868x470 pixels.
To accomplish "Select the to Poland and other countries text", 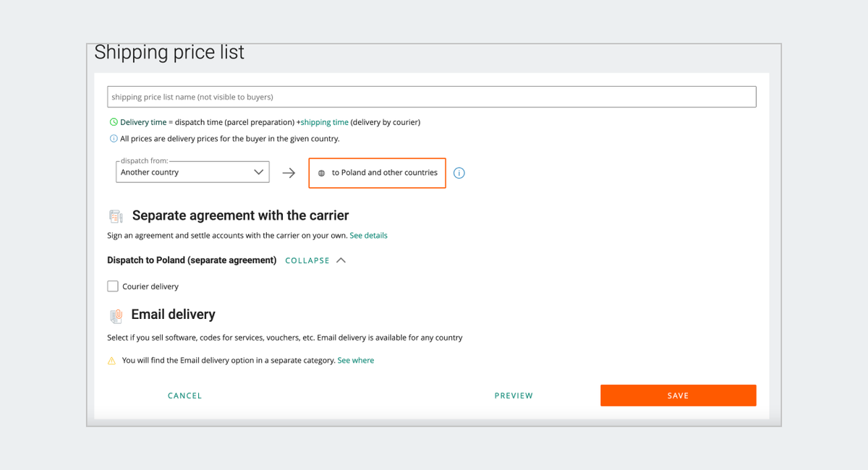I will [x=384, y=173].
